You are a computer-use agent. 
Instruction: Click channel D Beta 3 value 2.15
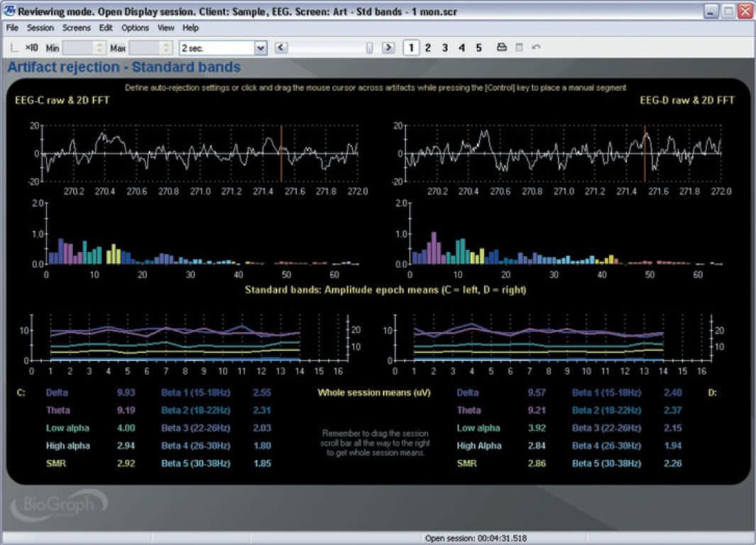pyautogui.click(x=673, y=428)
